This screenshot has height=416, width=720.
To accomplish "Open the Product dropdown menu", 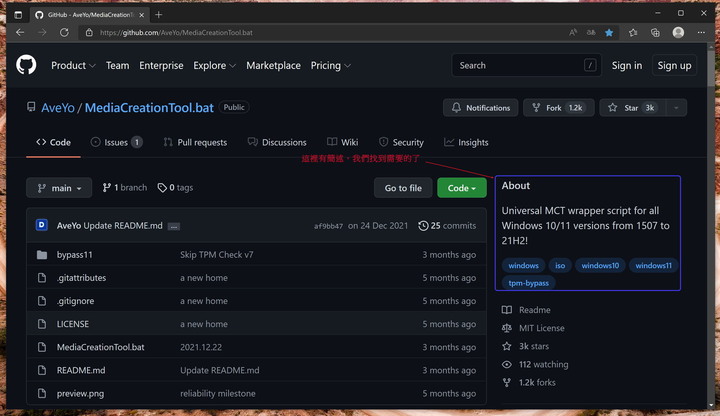I will (x=73, y=65).
